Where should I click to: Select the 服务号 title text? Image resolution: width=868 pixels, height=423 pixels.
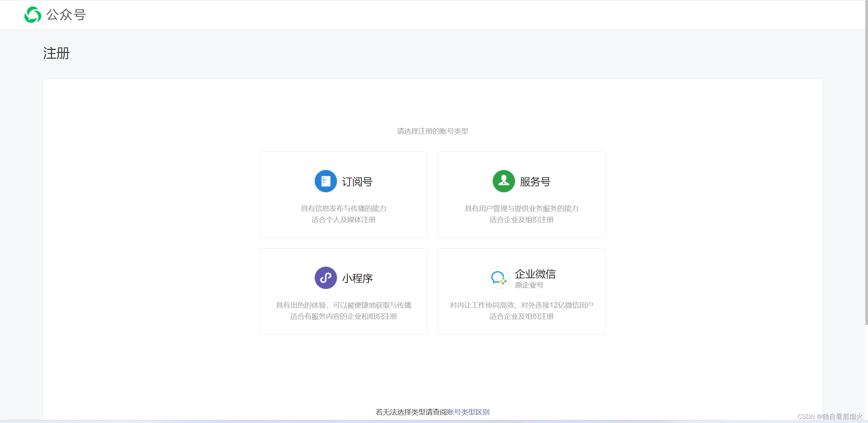535,182
